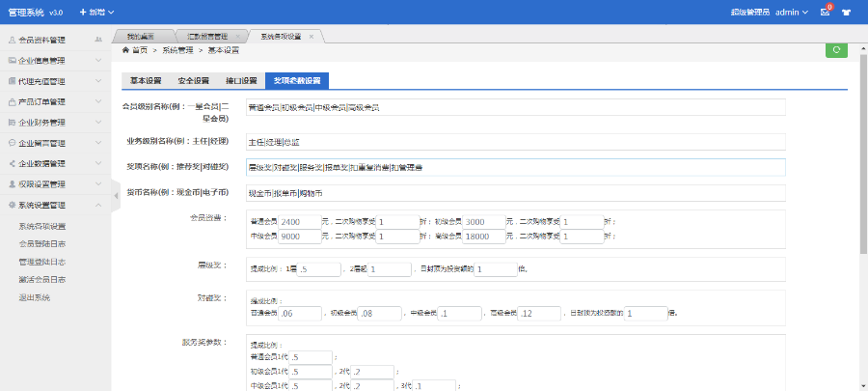Click the 货币名称 input field
Viewport: 868px width, 391px height.
[516, 193]
